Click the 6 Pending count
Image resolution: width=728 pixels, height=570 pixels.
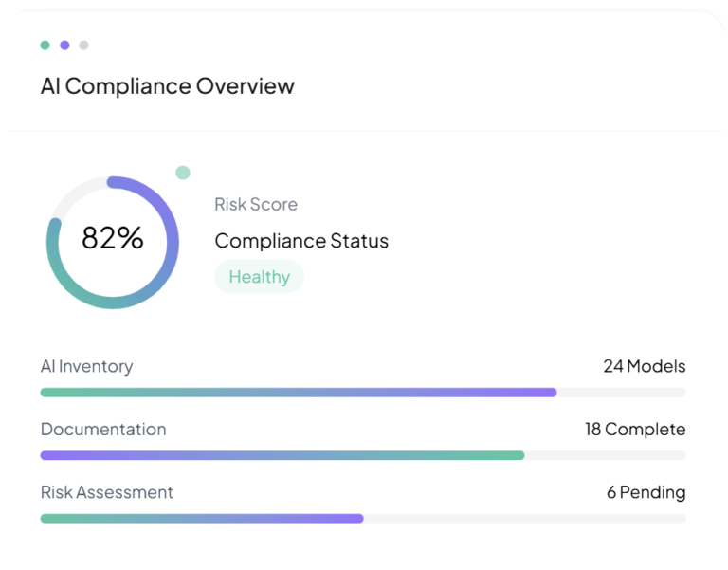coord(646,492)
